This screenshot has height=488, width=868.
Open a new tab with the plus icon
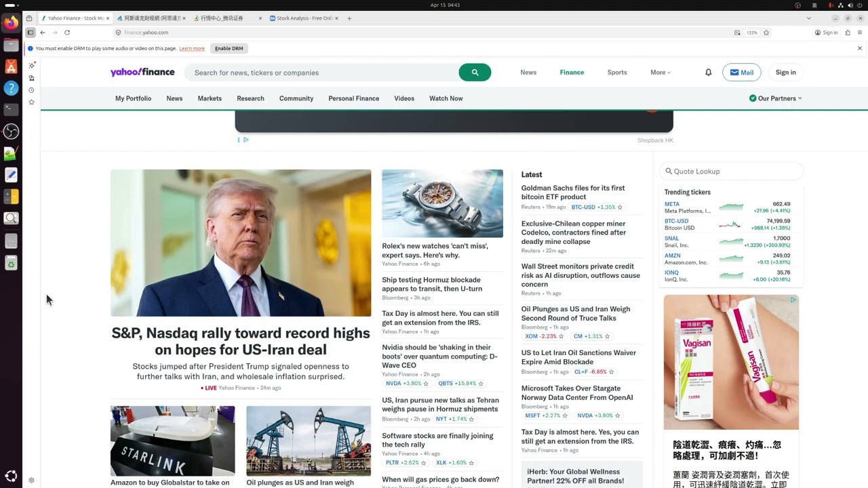pos(349,18)
